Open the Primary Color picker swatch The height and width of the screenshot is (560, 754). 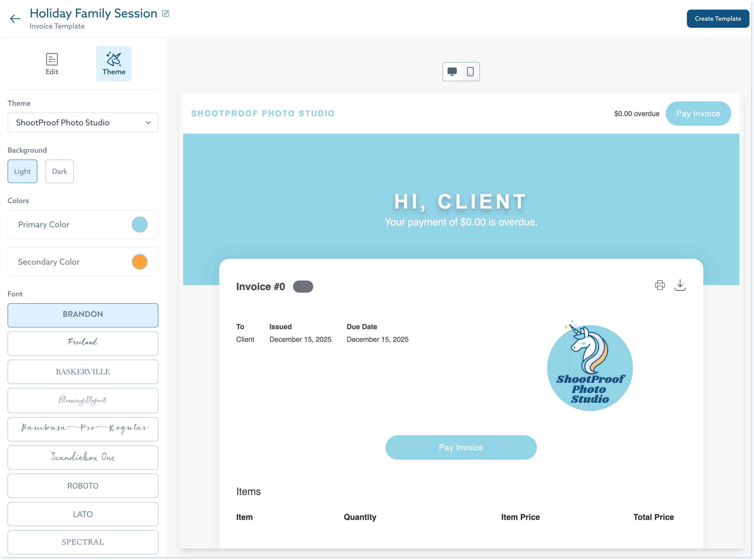(140, 225)
